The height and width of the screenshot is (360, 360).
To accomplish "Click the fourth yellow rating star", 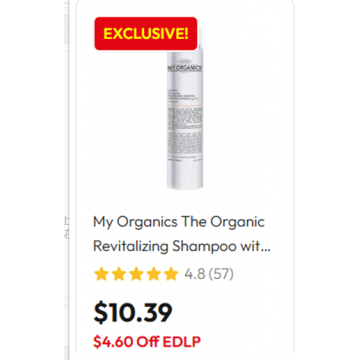I will [x=154, y=274].
